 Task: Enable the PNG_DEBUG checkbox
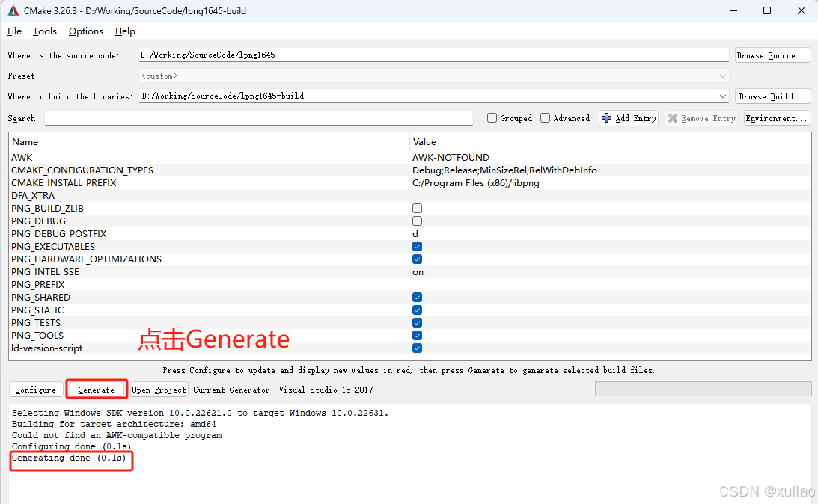417,221
